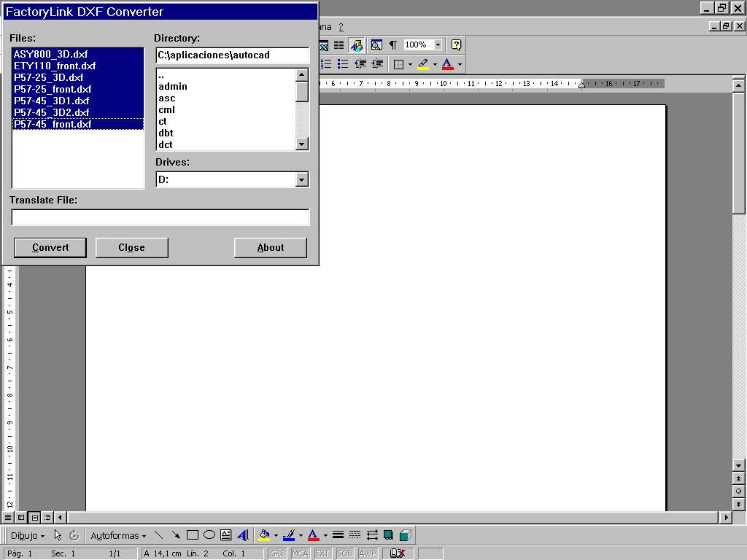Apply numbered list formatting
Viewport: 747px width, 560px height.
coord(326,64)
